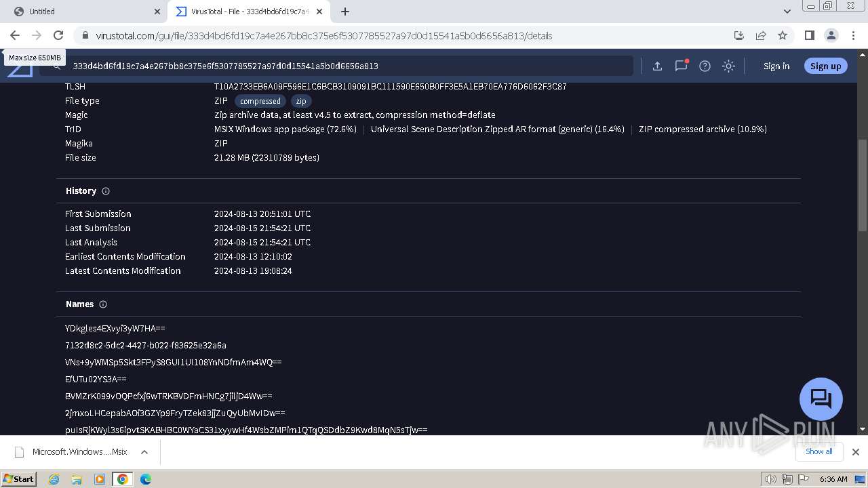The height and width of the screenshot is (488, 868).
Task: Expand the tab search chevron
Action: pos(787,12)
